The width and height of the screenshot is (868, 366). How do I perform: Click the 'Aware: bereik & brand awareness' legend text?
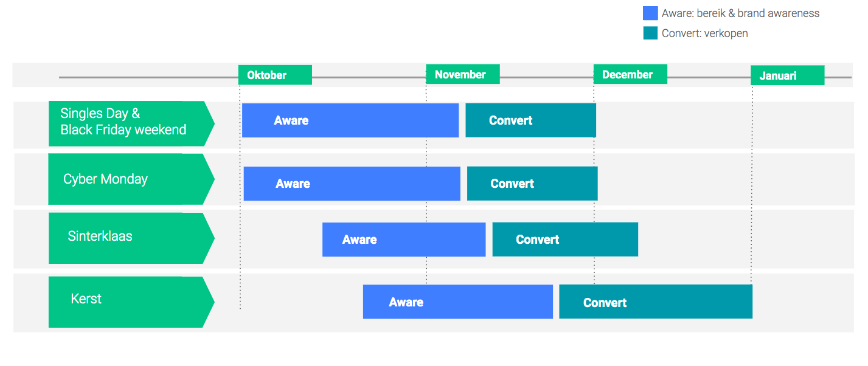pos(740,13)
